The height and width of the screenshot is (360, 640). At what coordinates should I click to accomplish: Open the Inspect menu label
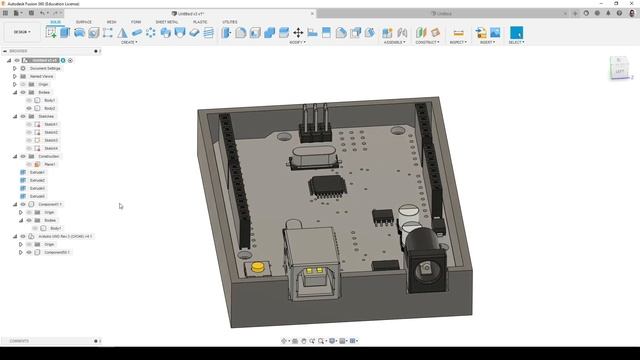tap(458, 42)
